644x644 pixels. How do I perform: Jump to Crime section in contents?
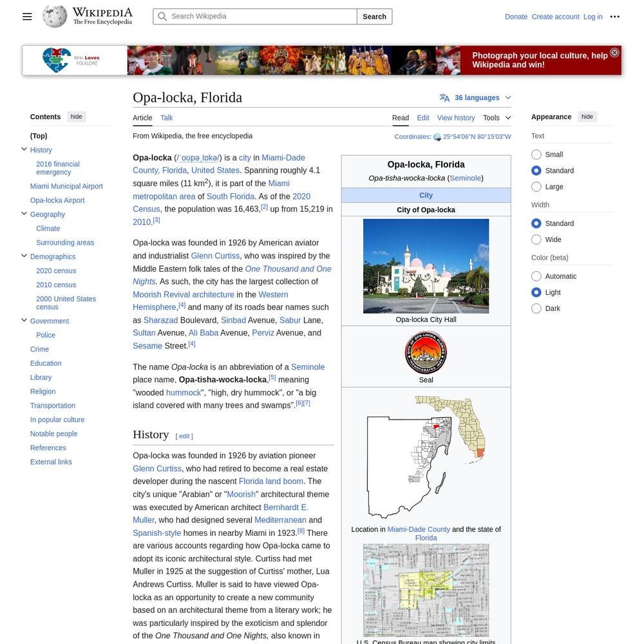coord(39,349)
